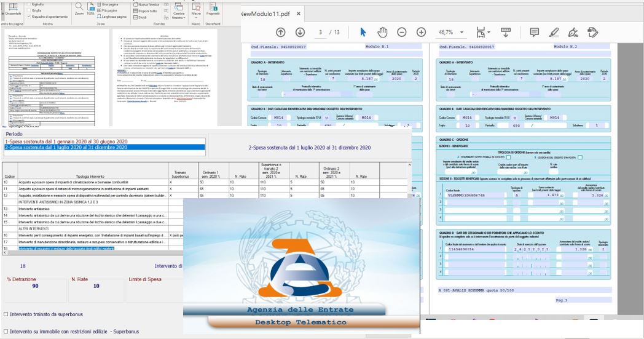Screen dimensions: 644x339
Task: Select period 1 gennaio 2020 al 30 giugno 2020
Action: (104, 142)
